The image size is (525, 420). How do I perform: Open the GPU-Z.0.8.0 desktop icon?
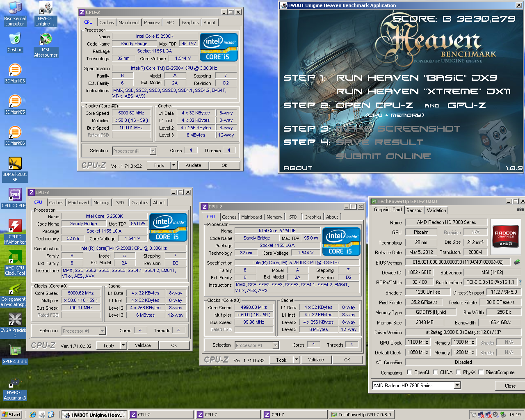(15, 354)
